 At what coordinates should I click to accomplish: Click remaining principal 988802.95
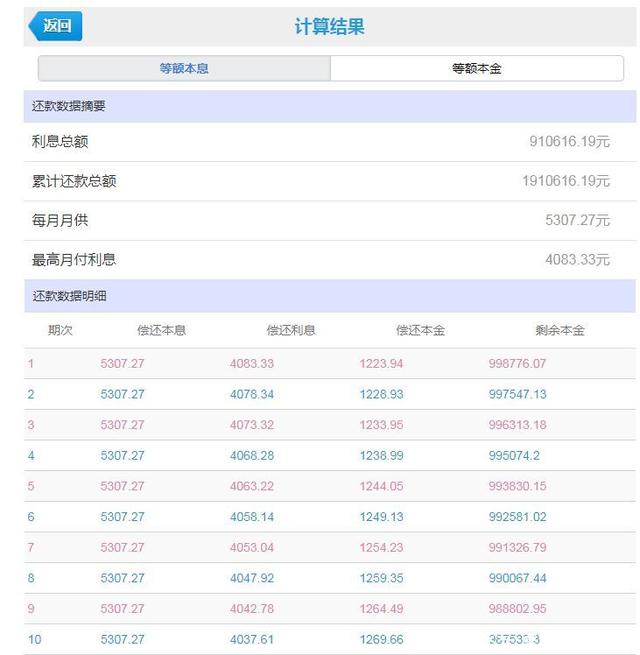click(518, 609)
